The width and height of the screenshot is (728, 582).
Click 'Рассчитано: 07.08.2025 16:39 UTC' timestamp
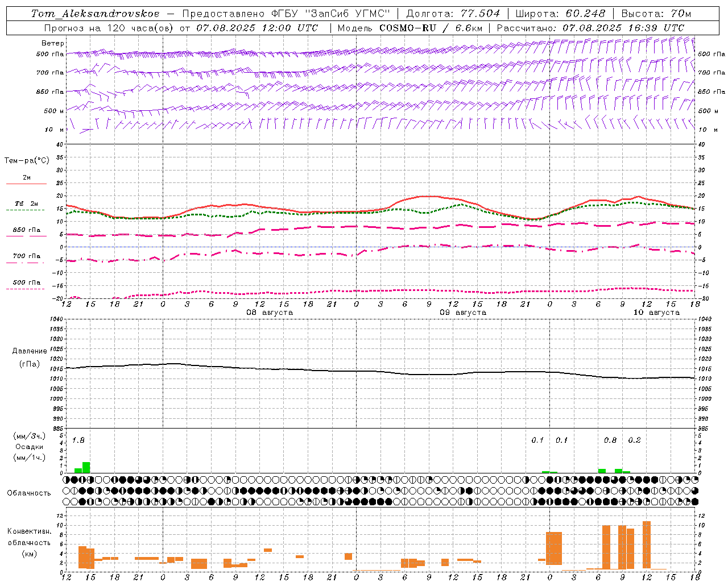590,28
